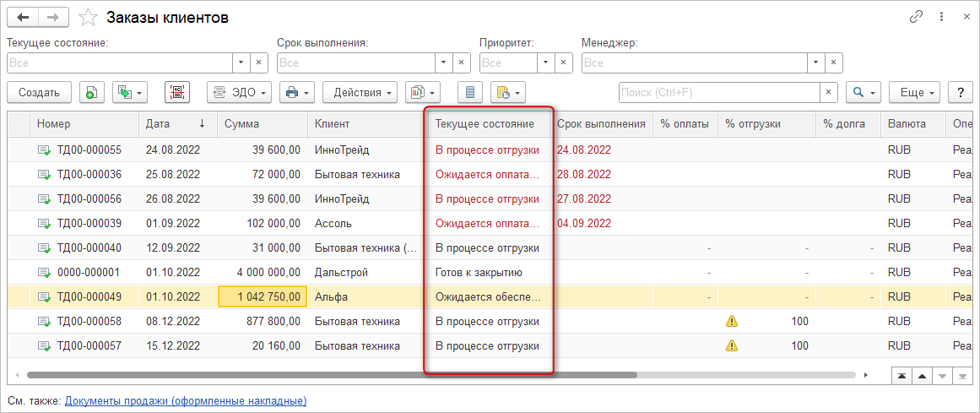Copy link using the chain icon
Viewport: 980px width, 413px height.
(x=916, y=18)
